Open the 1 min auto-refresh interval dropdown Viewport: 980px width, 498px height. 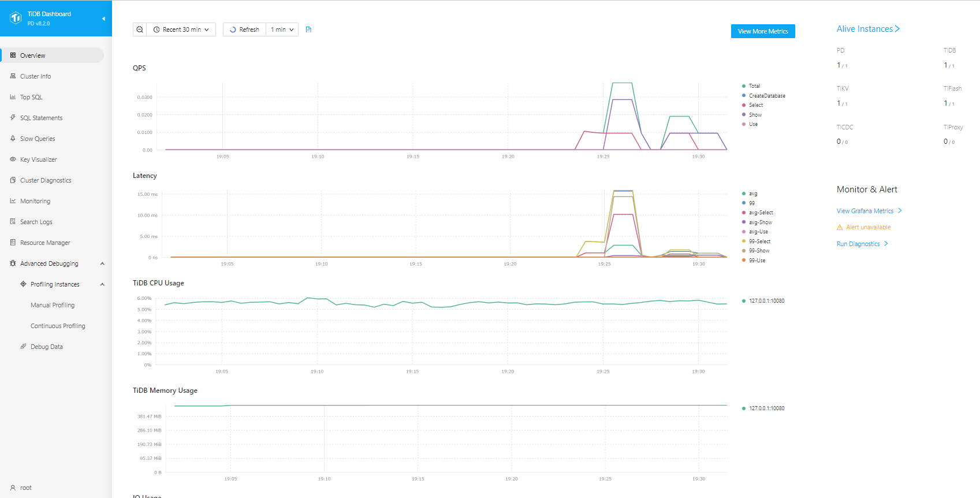(x=282, y=29)
